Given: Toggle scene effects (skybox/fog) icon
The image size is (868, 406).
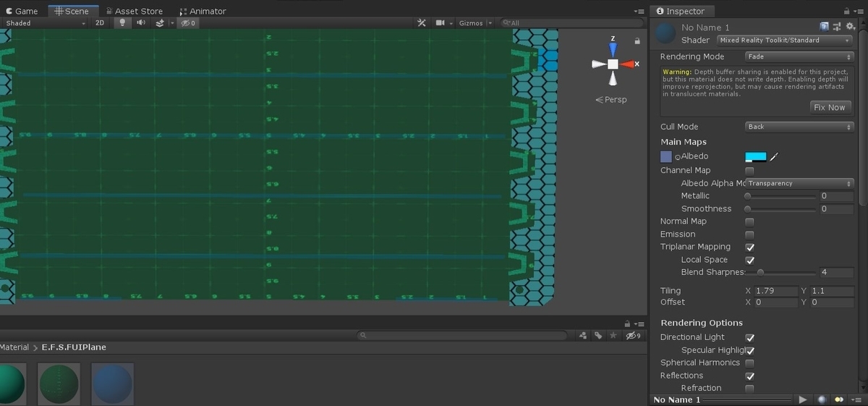Looking at the screenshot, I should point(160,23).
